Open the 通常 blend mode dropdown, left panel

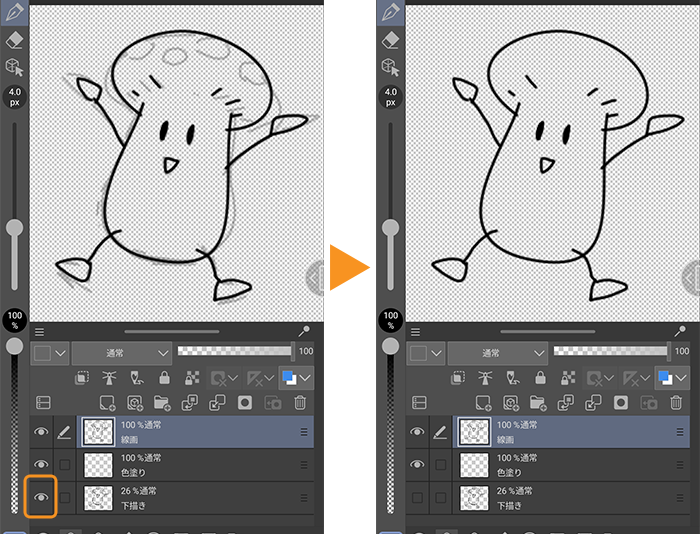[x=122, y=352]
